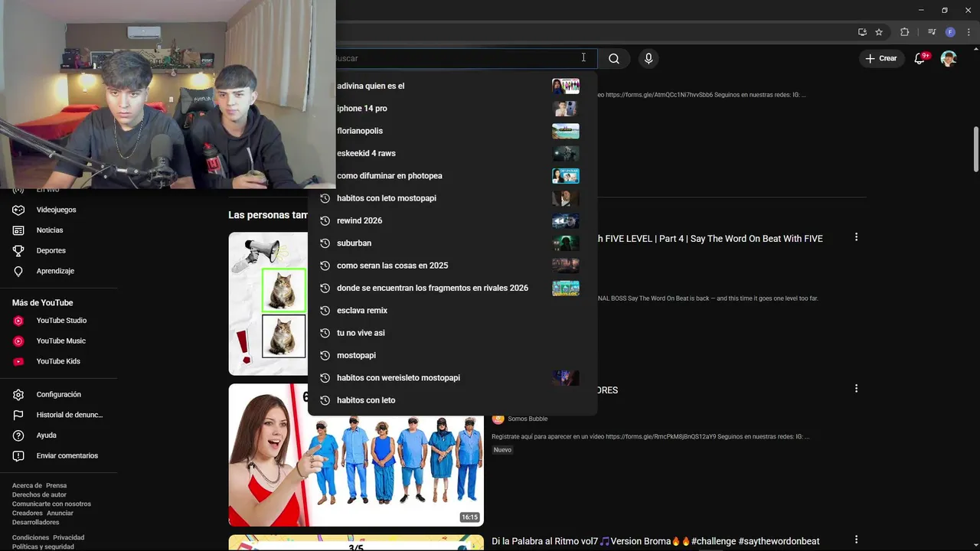Click the Crear create button

click(x=881, y=58)
